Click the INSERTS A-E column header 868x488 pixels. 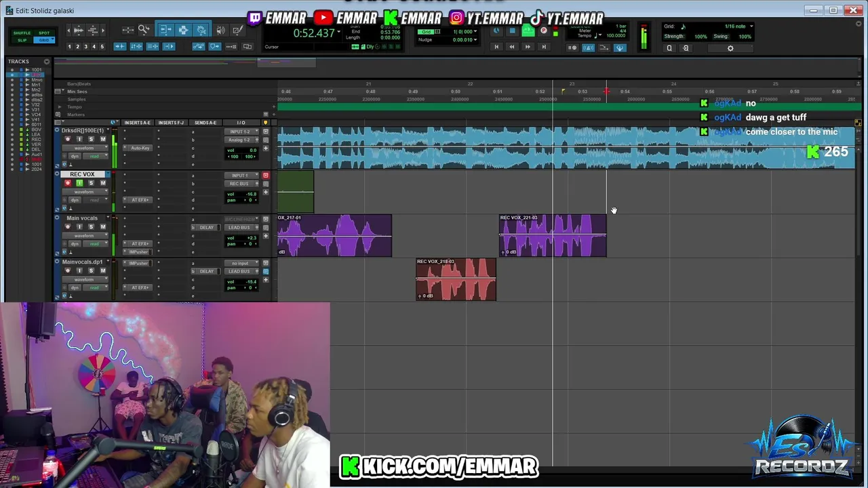tap(137, 123)
